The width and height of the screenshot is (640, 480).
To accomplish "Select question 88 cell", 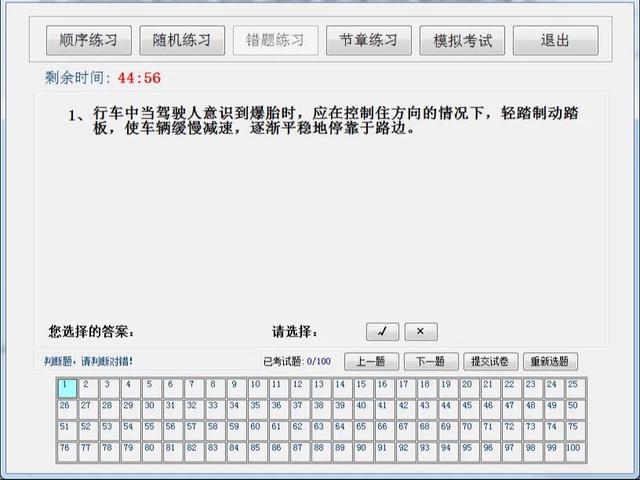I will [x=321, y=452].
